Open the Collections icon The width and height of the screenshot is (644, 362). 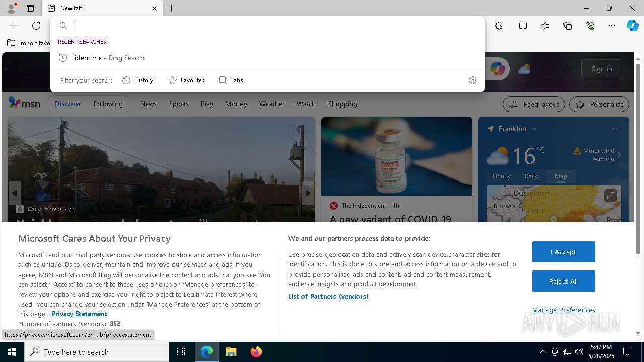coord(568,26)
